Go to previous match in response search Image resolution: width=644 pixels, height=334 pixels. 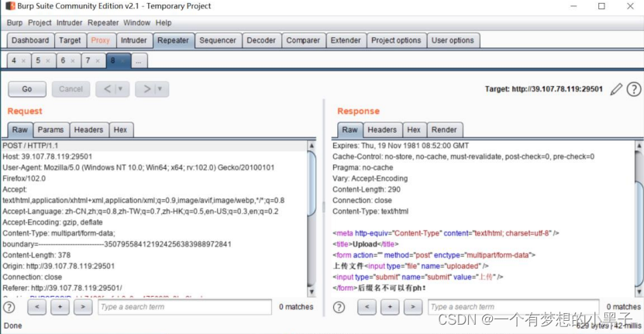[x=367, y=307]
